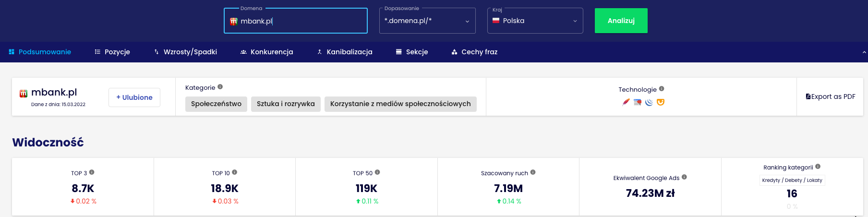Click the Korzystanie z mediów społecznościowych tag
Viewport: 868px width, 217px height.
tap(400, 104)
